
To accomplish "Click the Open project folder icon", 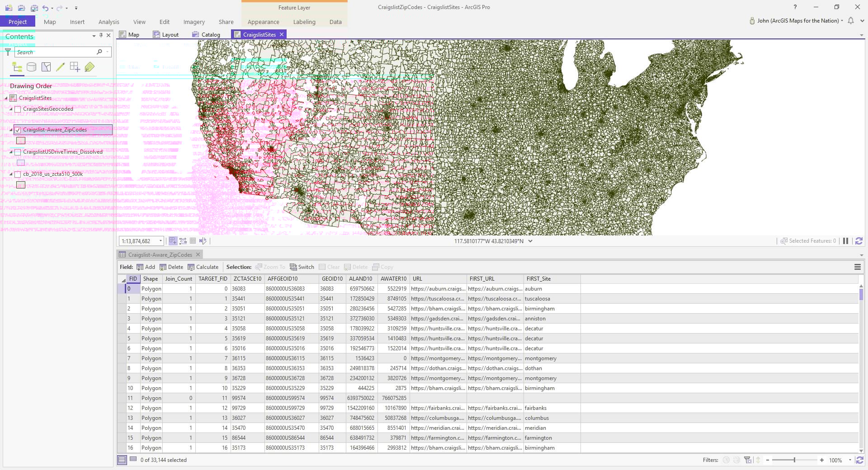I will click(21, 8).
